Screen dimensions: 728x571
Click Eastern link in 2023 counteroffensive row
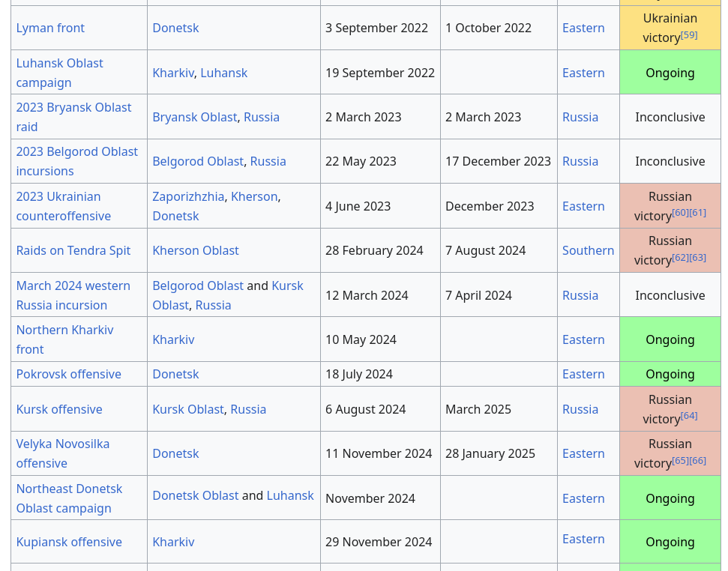pos(583,206)
